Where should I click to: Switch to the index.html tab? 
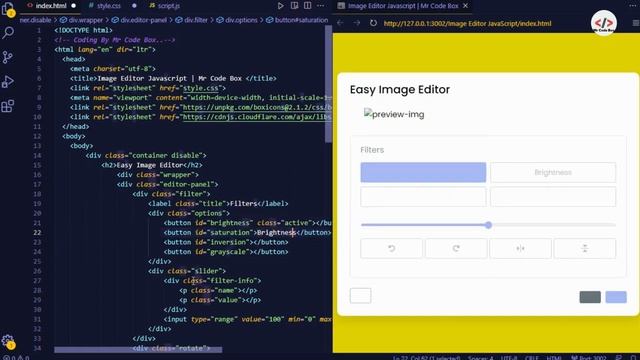click(x=51, y=6)
